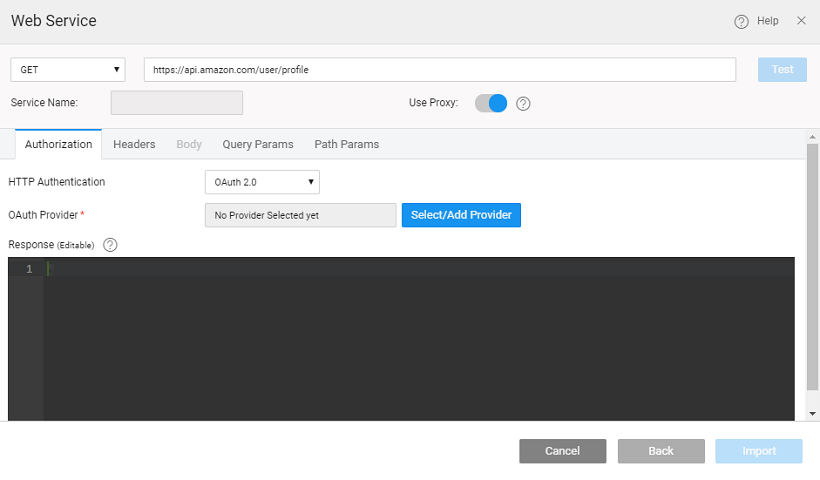Image resolution: width=820 pixels, height=480 pixels.
Task: Expand the HTTP Authentication OAuth 2.0 dropdown
Action: coord(262,182)
